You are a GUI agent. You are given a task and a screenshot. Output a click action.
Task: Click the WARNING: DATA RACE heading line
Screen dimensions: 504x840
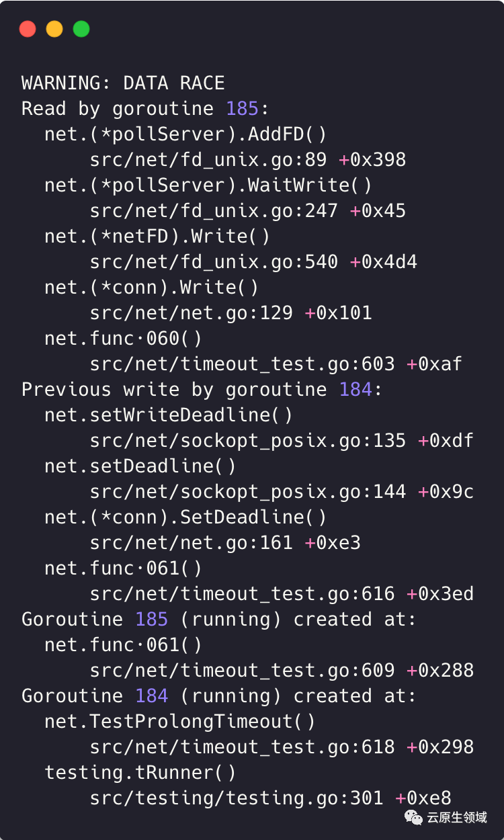pos(123,83)
